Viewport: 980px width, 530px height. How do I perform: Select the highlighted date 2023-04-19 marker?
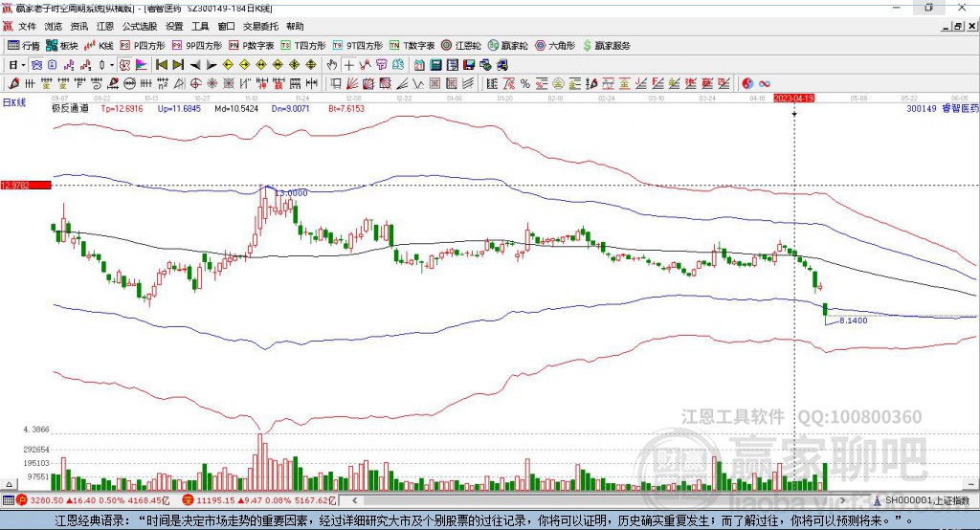tap(793, 99)
